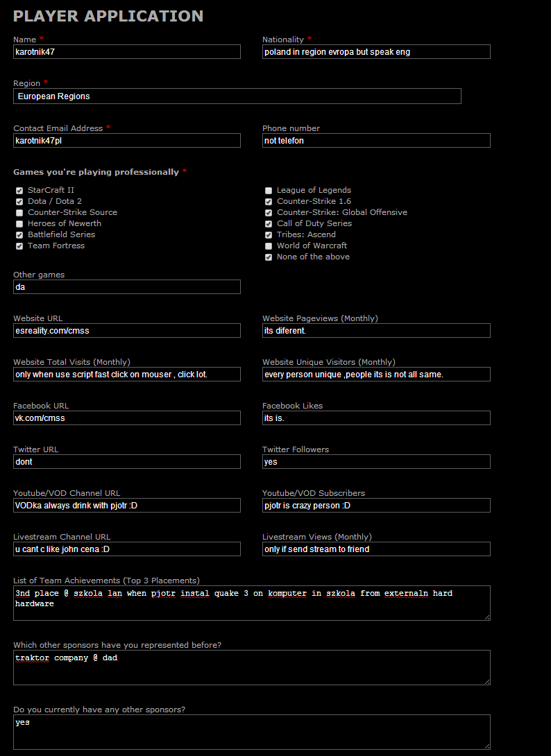Focus the Twitter Followers field
This screenshot has width=551, height=756.
pyautogui.click(x=375, y=462)
